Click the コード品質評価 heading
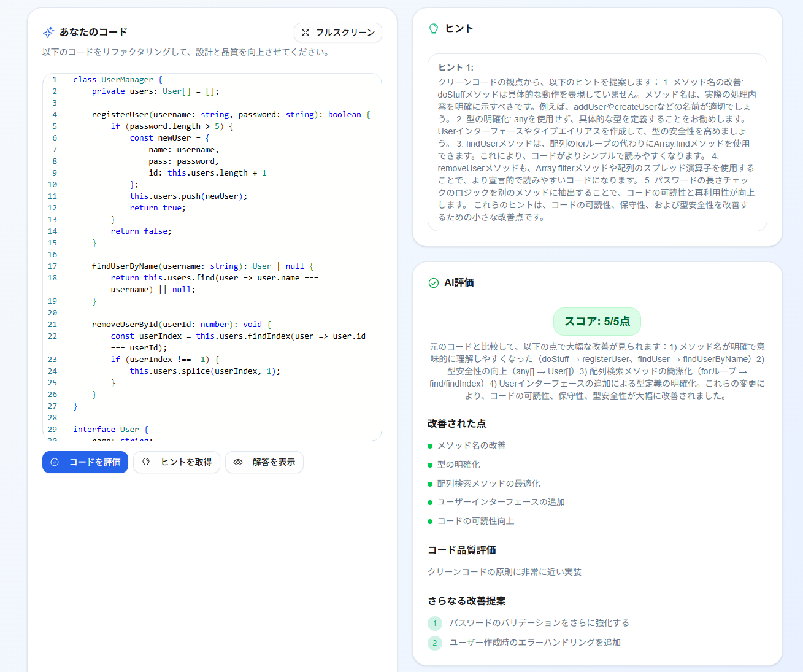Image resolution: width=803 pixels, height=672 pixels. 462,550
